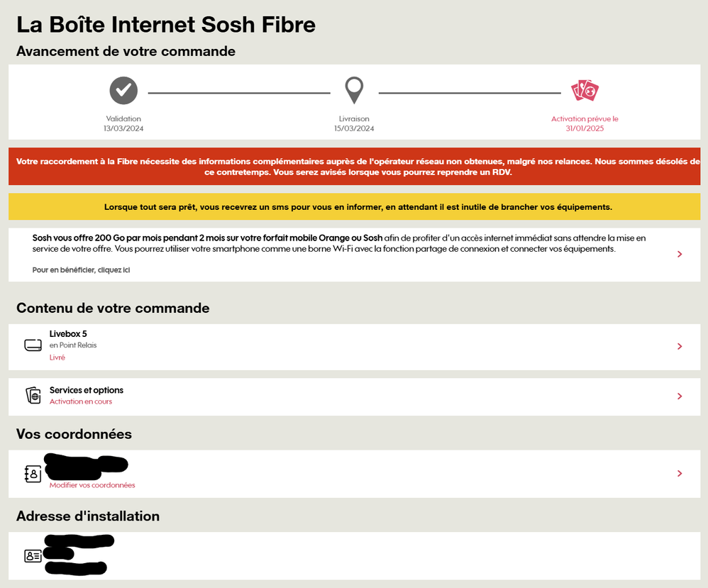This screenshot has width=708, height=588.
Task: Expand the 200 Go mobile offer chevron
Action: pyautogui.click(x=680, y=254)
